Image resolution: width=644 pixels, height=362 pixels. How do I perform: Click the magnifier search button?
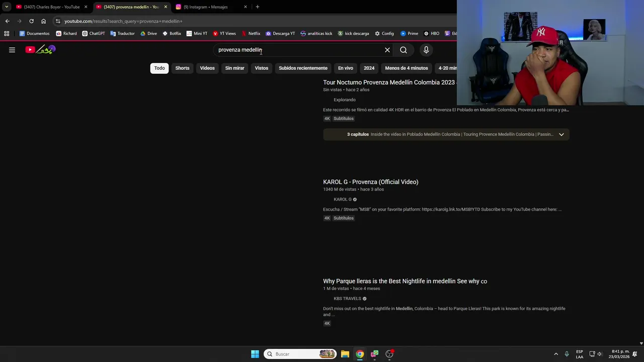[x=404, y=50]
